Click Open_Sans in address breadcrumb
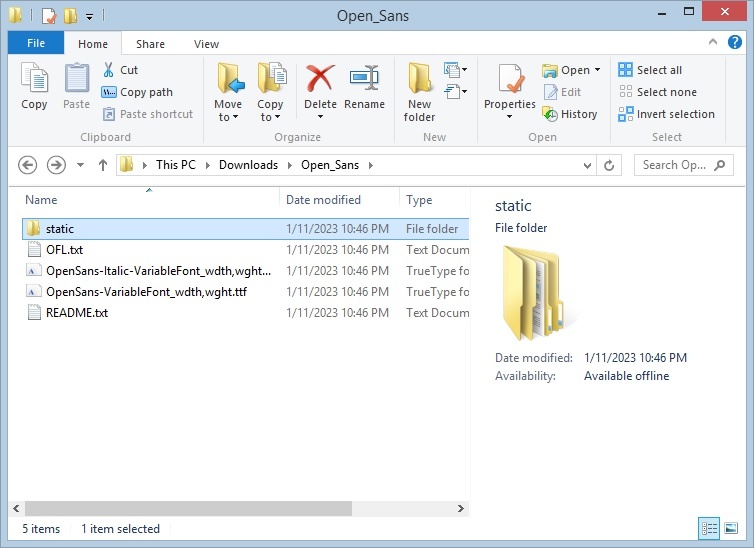Image resolution: width=754 pixels, height=548 pixels. click(x=330, y=165)
